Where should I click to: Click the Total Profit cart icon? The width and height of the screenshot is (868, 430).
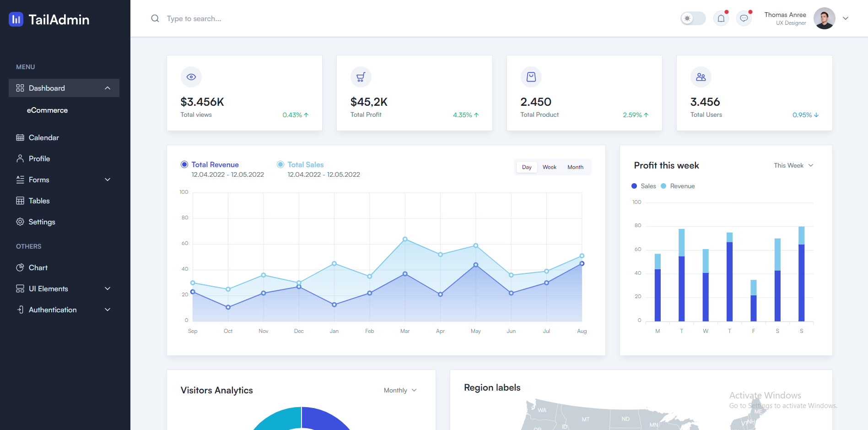coord(361,77)
